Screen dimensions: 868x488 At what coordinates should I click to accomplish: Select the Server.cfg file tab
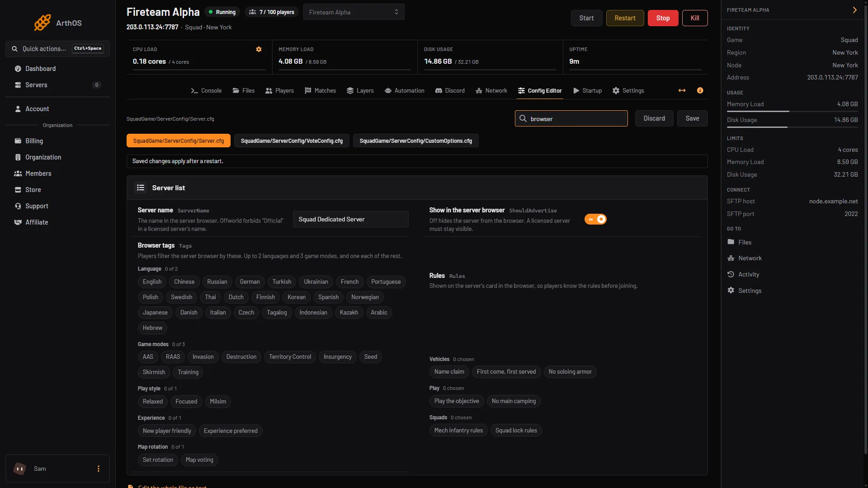[x=178, y=141]
